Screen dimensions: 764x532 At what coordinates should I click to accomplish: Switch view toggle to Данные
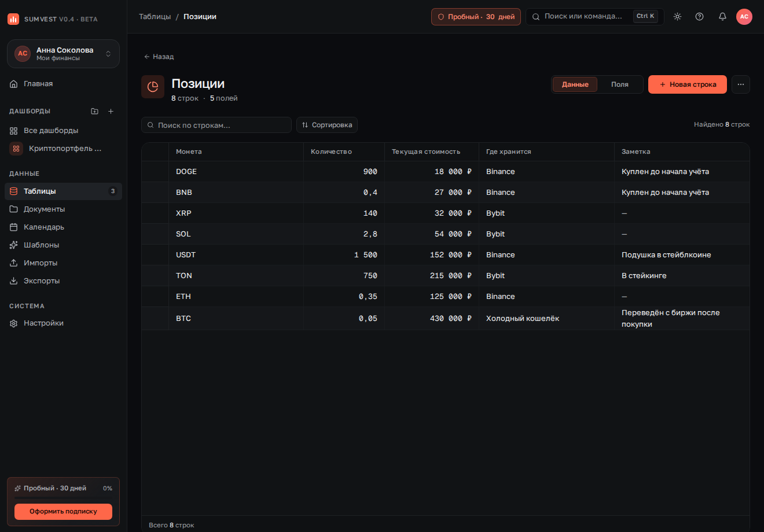(575, 84)
